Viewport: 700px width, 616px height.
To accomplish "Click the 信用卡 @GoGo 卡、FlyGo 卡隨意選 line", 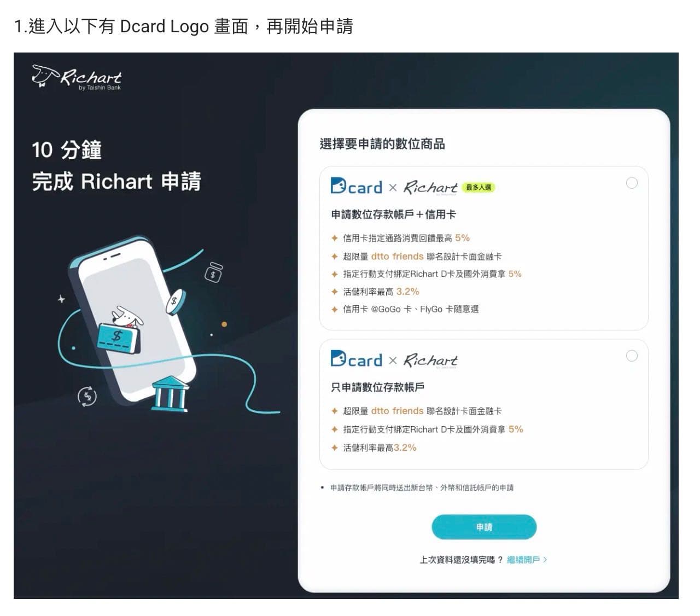I will 410,309.
